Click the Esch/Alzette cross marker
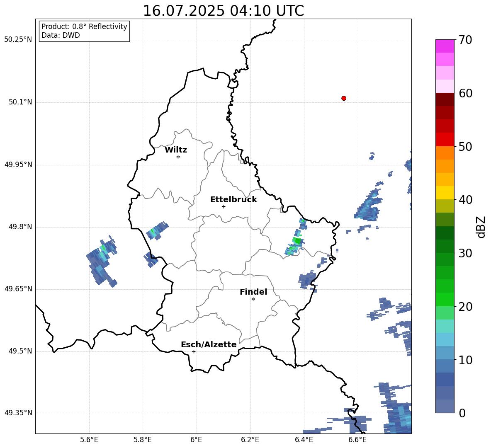Viewport: 491px width, 448px height. 194,351
